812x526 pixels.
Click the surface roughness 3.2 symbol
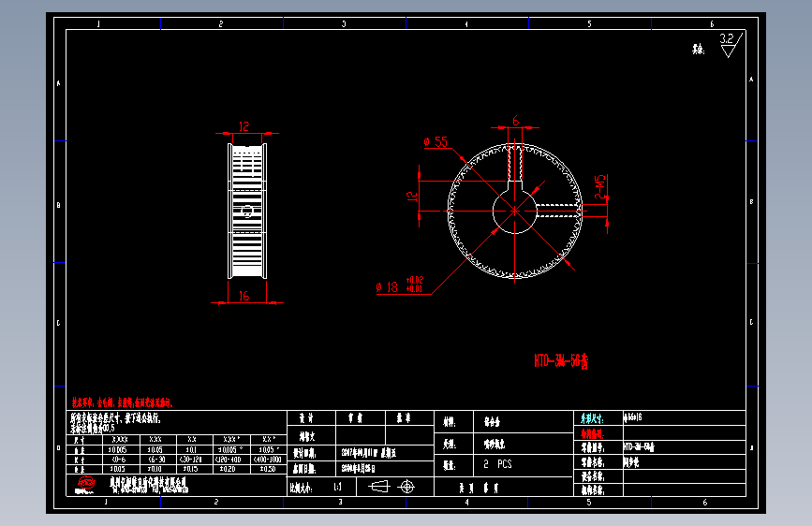tap(731, 45)
